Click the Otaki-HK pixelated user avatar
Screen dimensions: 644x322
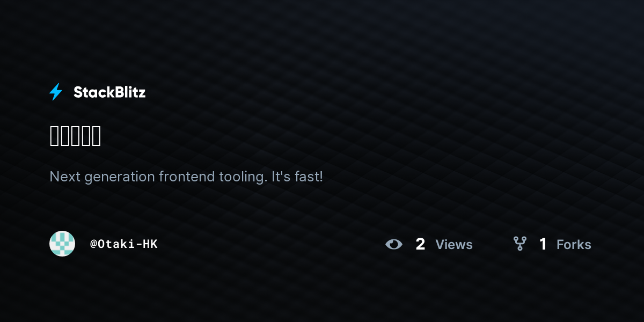pos(62,244)
